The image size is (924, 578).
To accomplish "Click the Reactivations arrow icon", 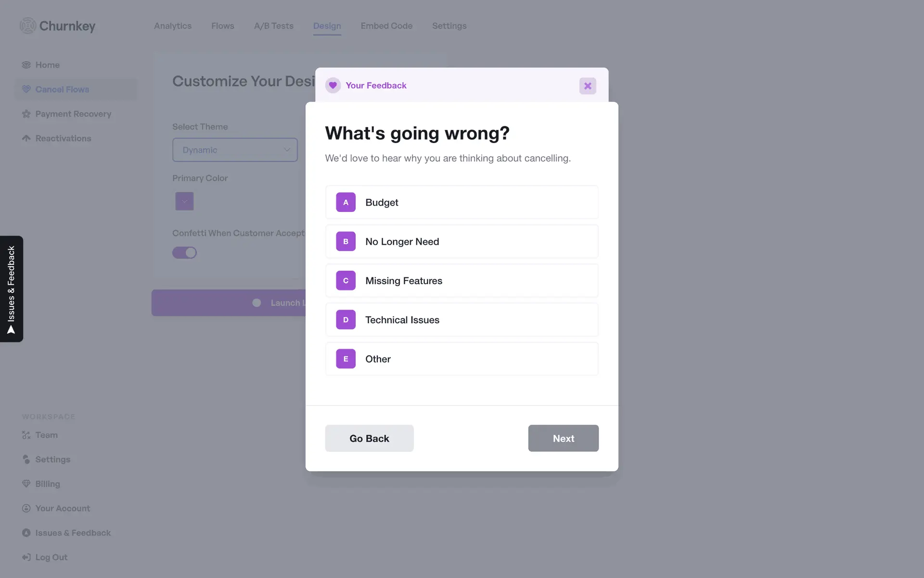I will point(26,138).
